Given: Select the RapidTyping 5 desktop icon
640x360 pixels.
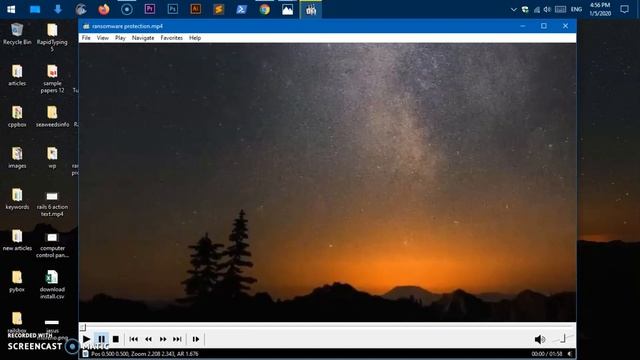Looking at the screenshot, I should (x=52, y=37).
